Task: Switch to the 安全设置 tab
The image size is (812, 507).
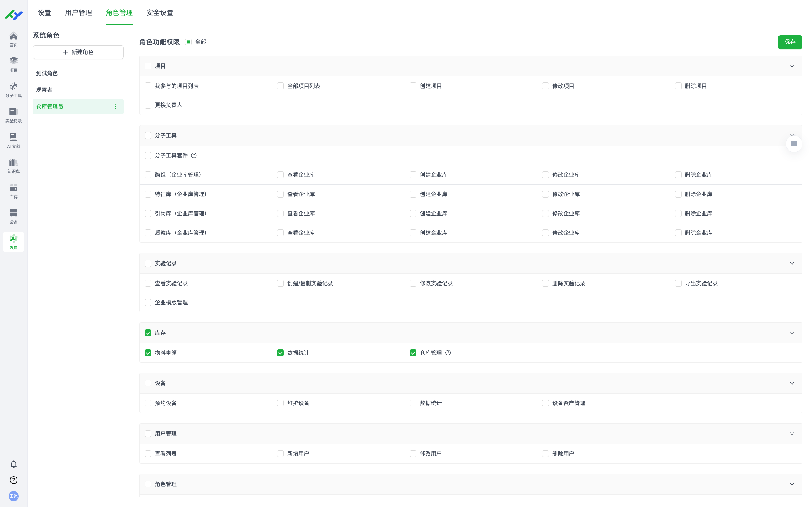Action: (x=160, y=13)
